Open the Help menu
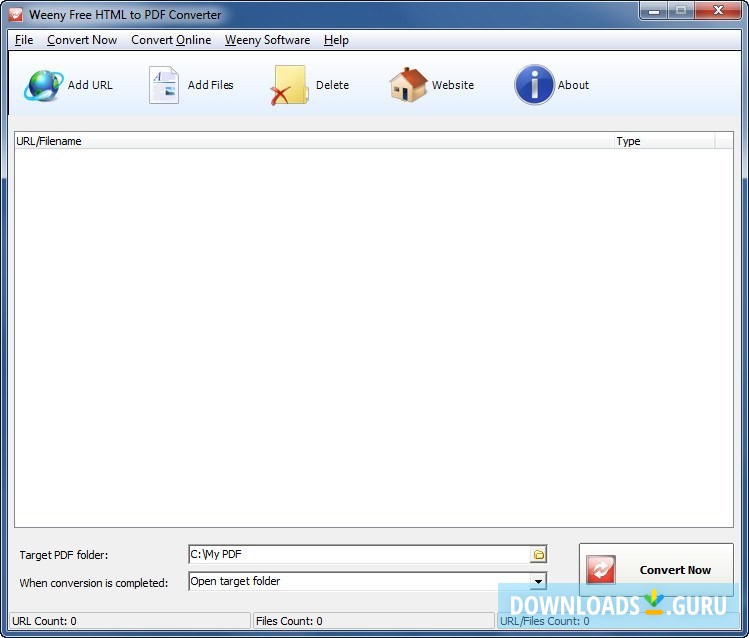 (336, 40)
